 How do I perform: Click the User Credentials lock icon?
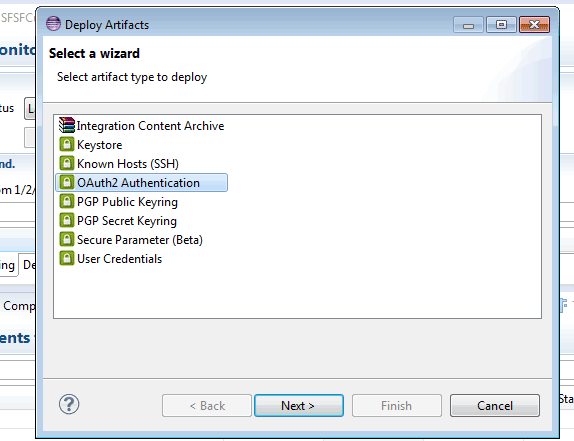tap(67, 258)
